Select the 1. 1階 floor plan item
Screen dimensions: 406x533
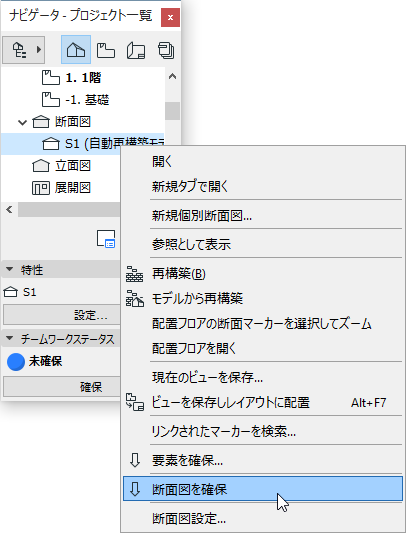coord(83,78)
